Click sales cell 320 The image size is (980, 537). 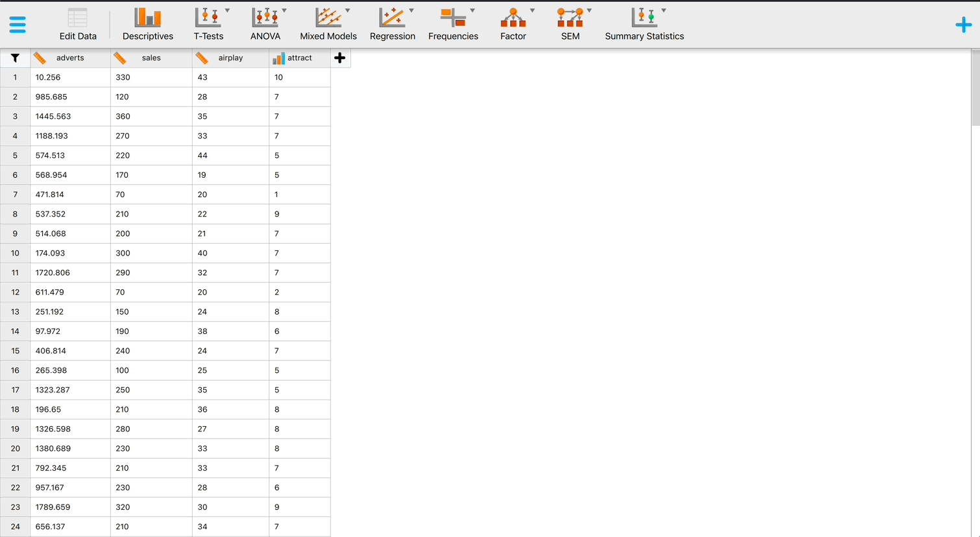(x=151, y=507)
